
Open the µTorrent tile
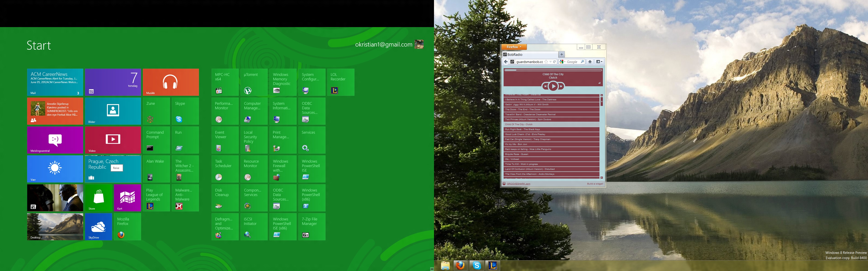254,82
